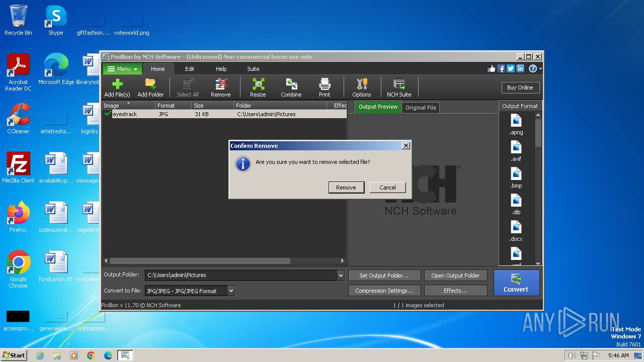The height and width of the screenshot is (362, 644).
Task: Open the Skype desktop shortcut
Action: (x=55, y=21)
